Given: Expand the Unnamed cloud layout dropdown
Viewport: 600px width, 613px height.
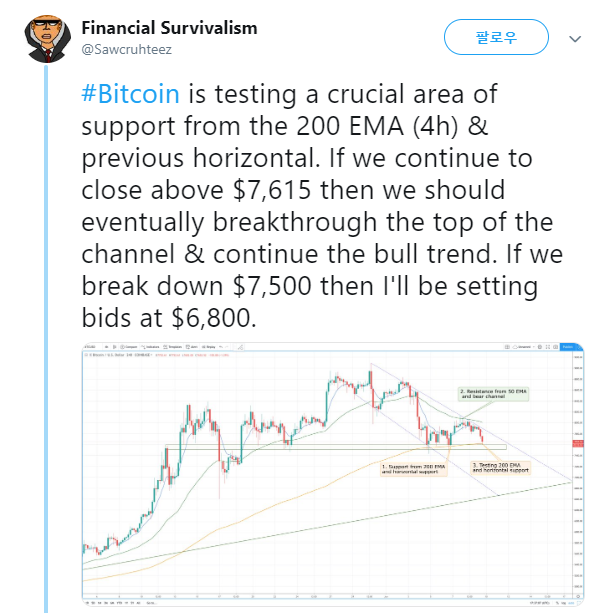Looking at the screenshot, I should 523,347.
